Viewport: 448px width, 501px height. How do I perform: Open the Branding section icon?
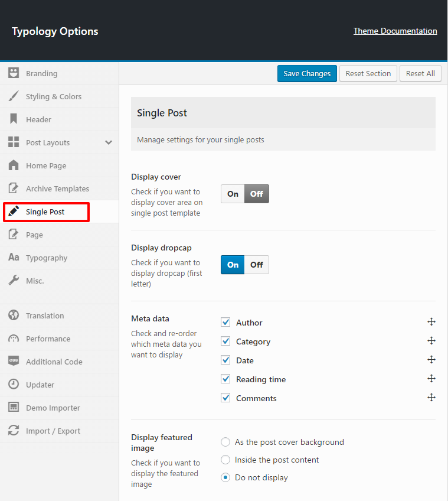pos(13,73)
